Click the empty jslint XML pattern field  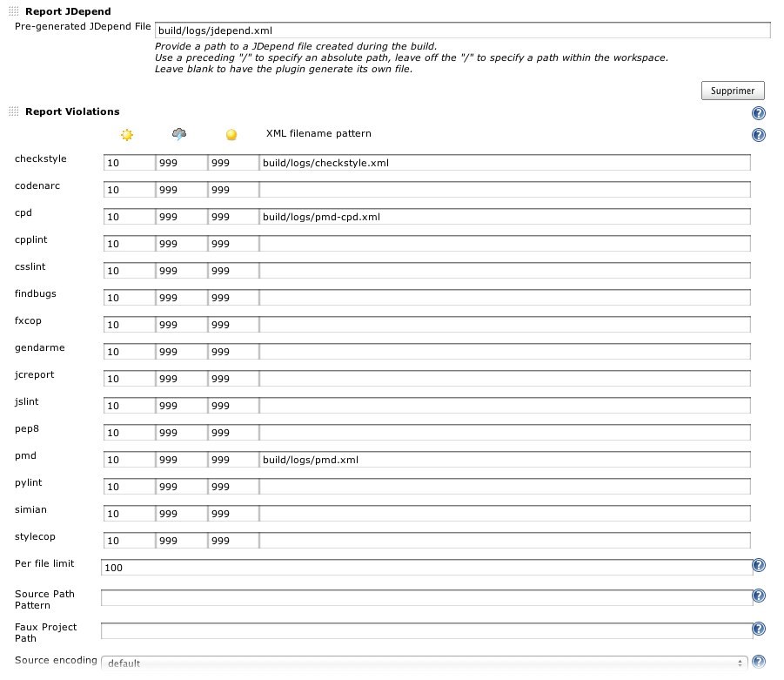505,406
